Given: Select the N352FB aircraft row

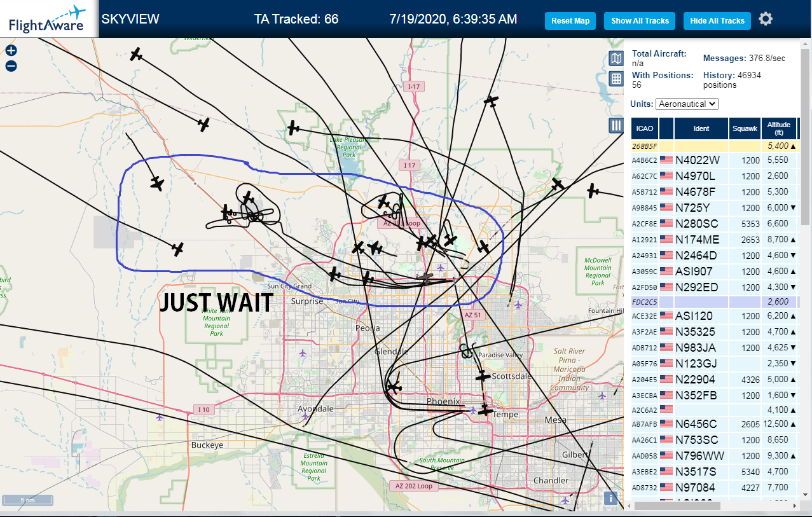Looking at the screenshot, I should pos(714,395).
